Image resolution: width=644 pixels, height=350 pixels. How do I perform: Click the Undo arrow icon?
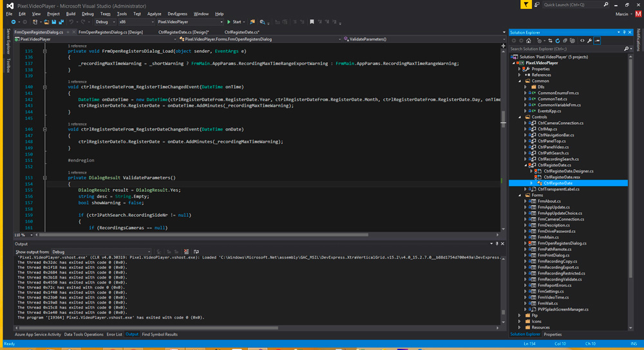71,22
